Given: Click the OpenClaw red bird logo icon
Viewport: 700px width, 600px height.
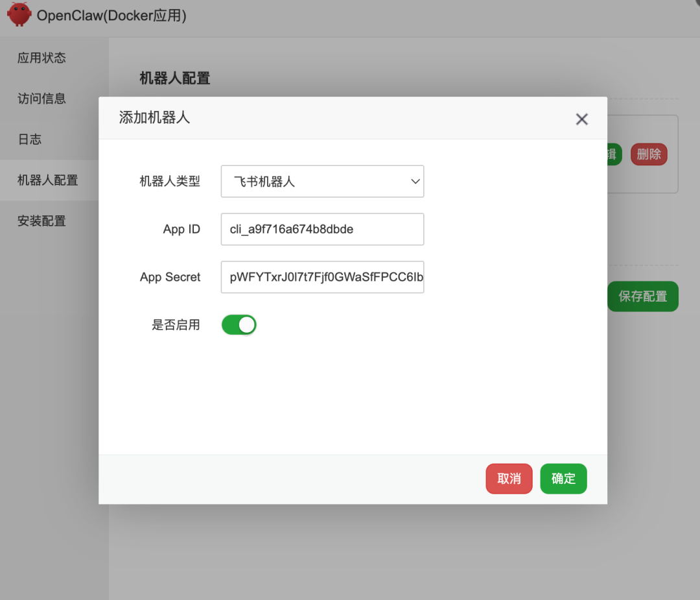Looking at the screenshot, I should (19, 14).
